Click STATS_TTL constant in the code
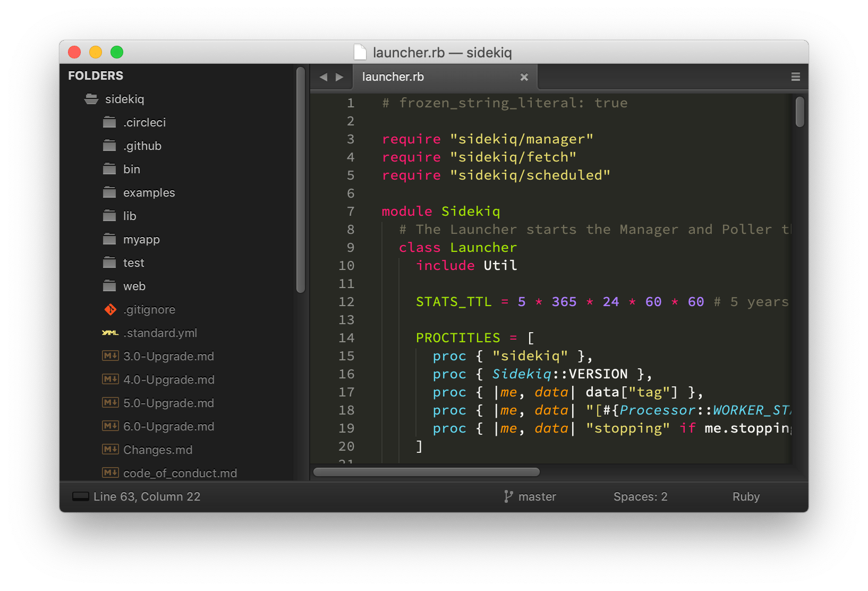868x591 pixels. coord(454,301)
